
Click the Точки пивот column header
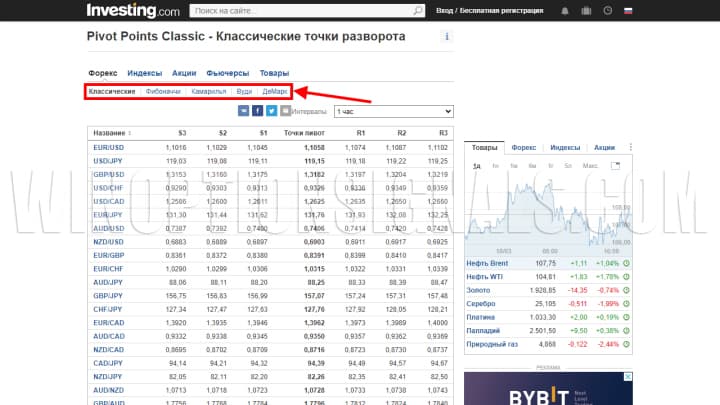(304, 133)
